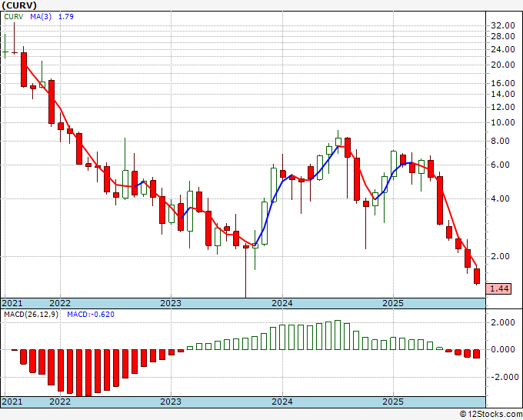Click 2022 on the price chart timeline
Image resolution: width=523 pixels, height=420 pixels.
coord(60,303)
